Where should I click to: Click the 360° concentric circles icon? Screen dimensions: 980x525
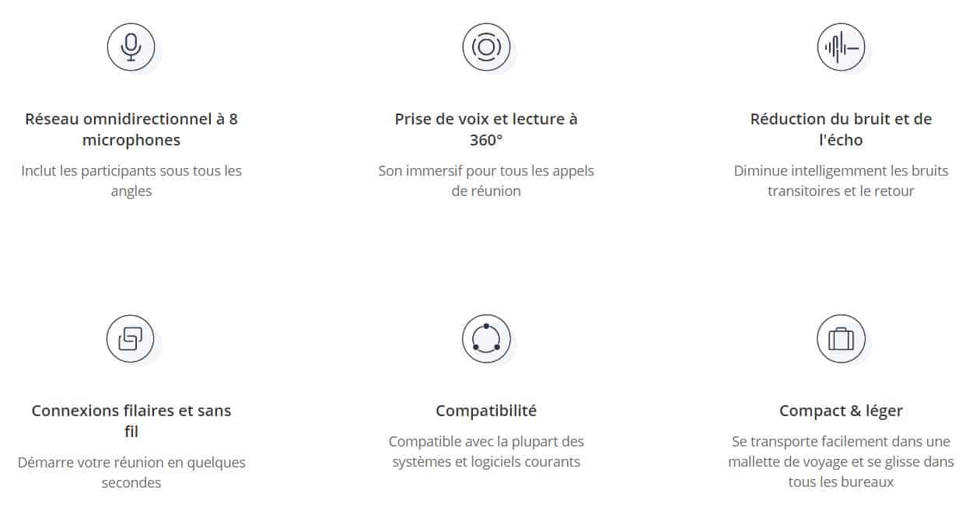pyautogui.click(x=486, y=47)
